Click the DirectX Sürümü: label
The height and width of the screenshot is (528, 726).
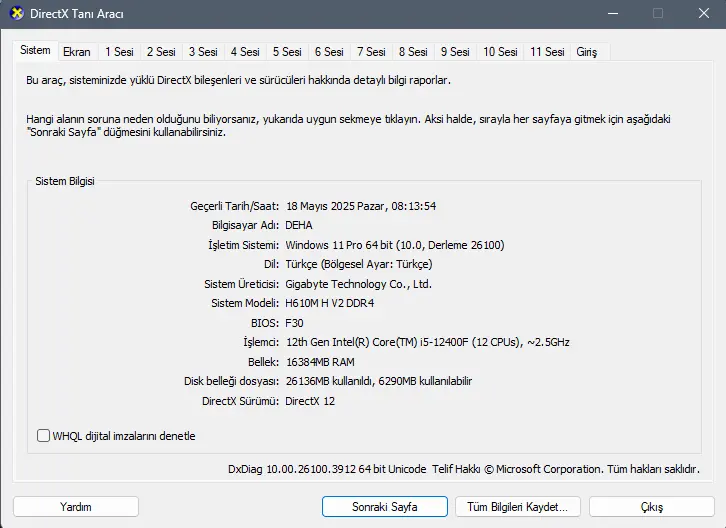(x=240, y=401)
